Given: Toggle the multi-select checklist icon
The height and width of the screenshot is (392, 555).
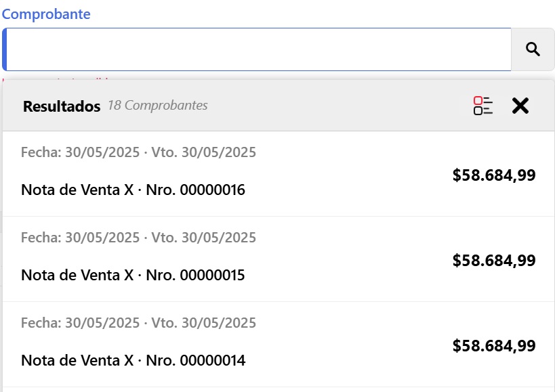Looking at the screenshot, I should 482,106.
